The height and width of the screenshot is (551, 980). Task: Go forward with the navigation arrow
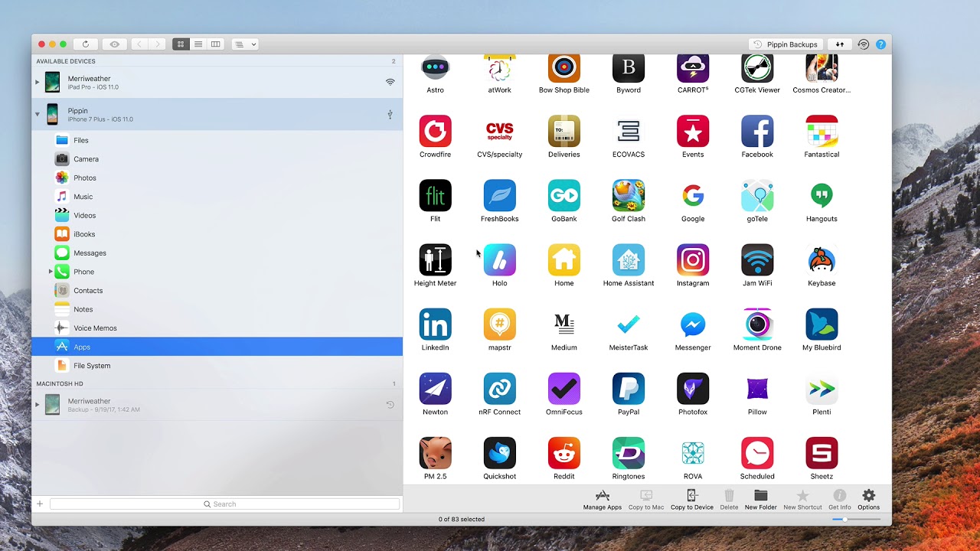[157, 44]
